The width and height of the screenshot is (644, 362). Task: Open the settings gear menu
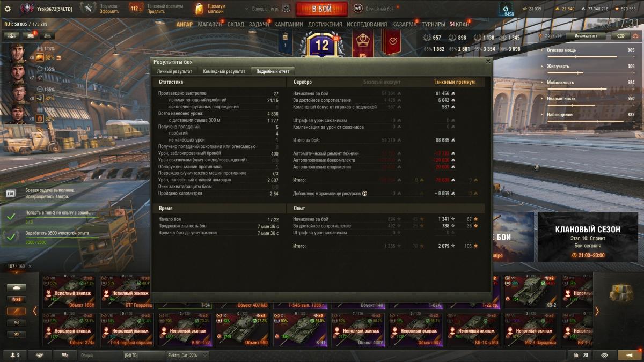[x=8, y=9]
